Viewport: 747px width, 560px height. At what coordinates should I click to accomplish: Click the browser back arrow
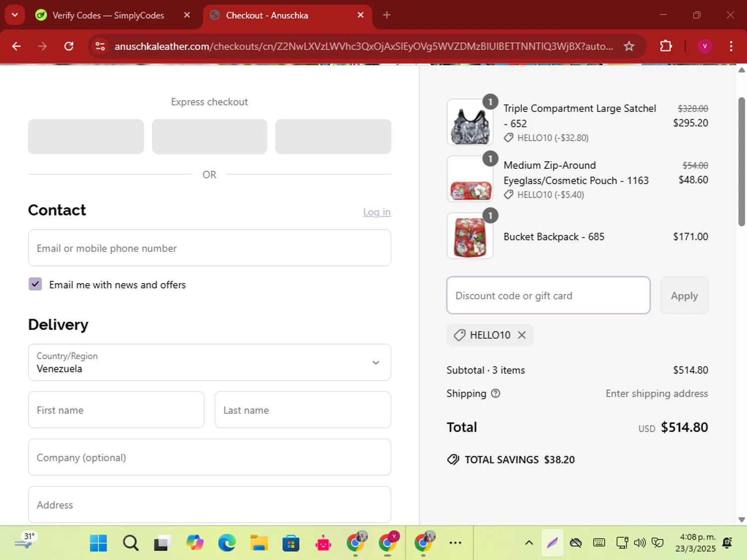(16, 46)
